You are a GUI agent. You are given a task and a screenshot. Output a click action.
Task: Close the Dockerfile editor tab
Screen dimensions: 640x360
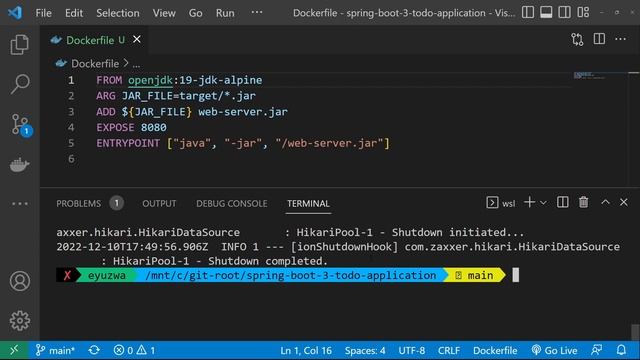(137, 40)
